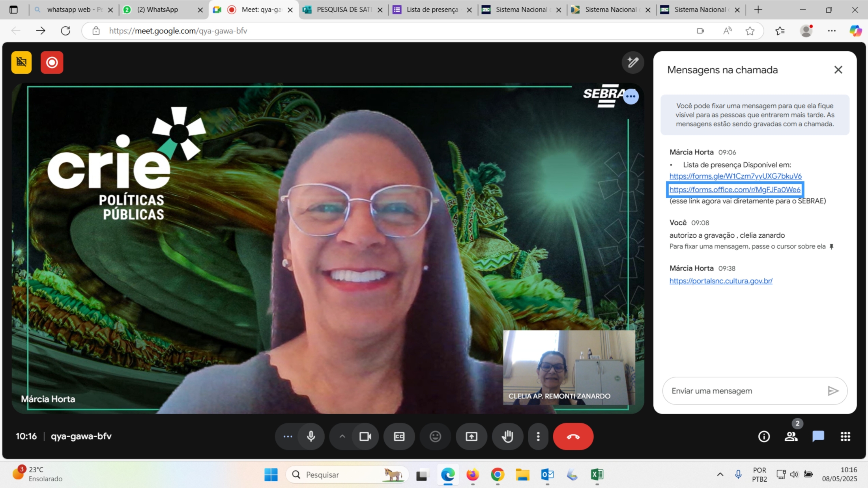This screenshot has height=488, width=868.
Task: Click the red leave call button
Action: 573,436
